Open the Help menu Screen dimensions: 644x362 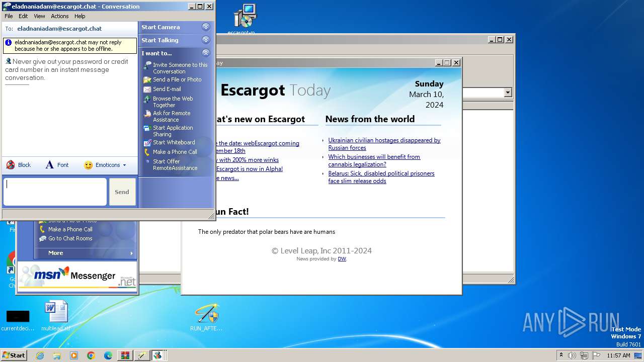pos(80,16)
